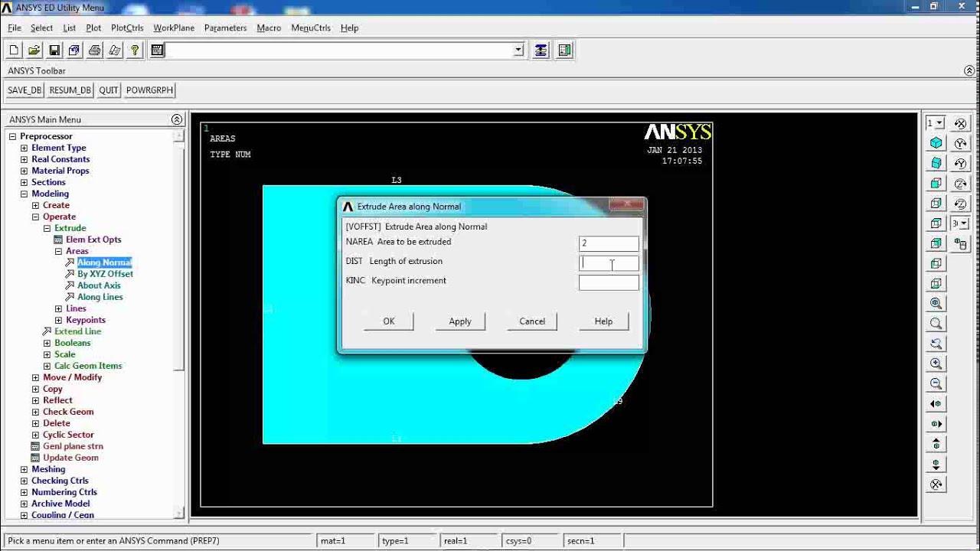The width and height of the screenshot is (980, 551).
Task: Click the keypad icon beside command input
Action: tap(158, 51)
